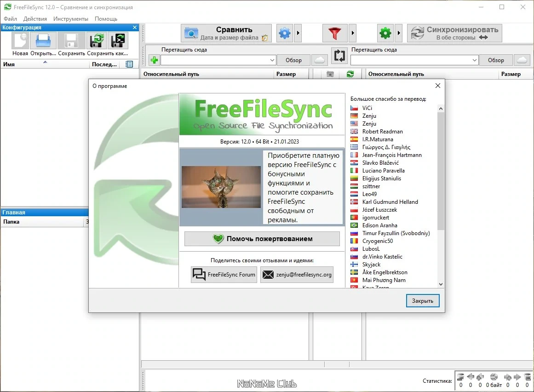
Task: Click right Обзор browse button
Action: 496,60
